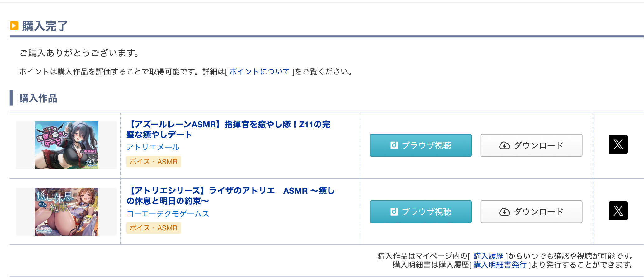
Task: Click the browser play icon for Azur Lane ASMR
Action: click(394, 145)
